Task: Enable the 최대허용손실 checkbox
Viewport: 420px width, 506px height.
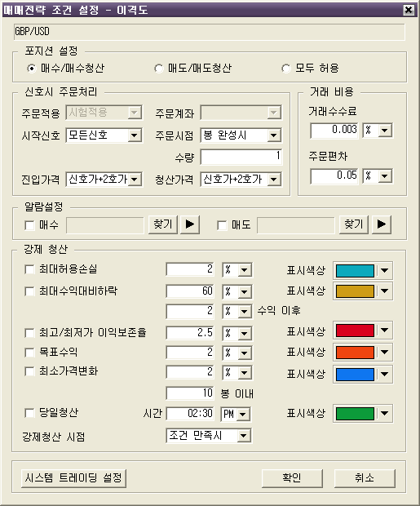Action: click(x=29, y=269)
